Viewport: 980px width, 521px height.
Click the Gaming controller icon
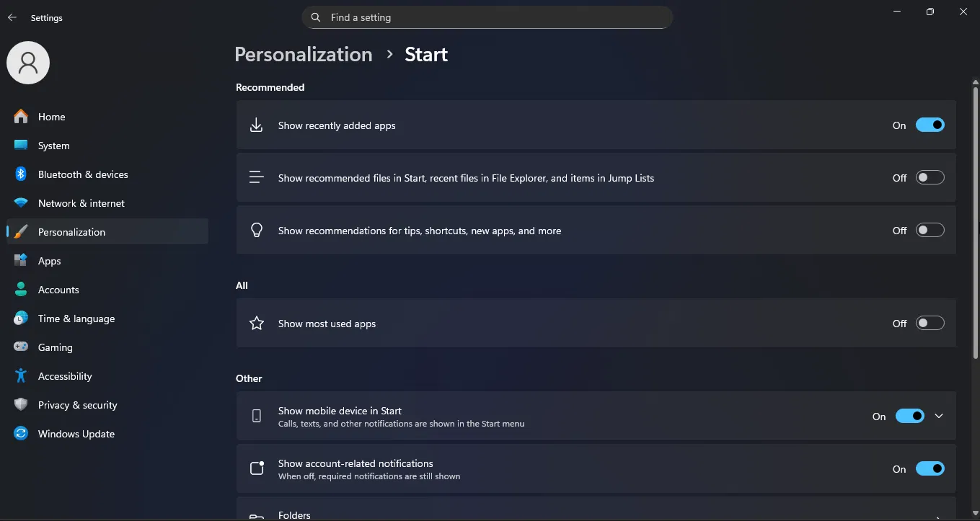pyautogui.click(x=21, y=347)
